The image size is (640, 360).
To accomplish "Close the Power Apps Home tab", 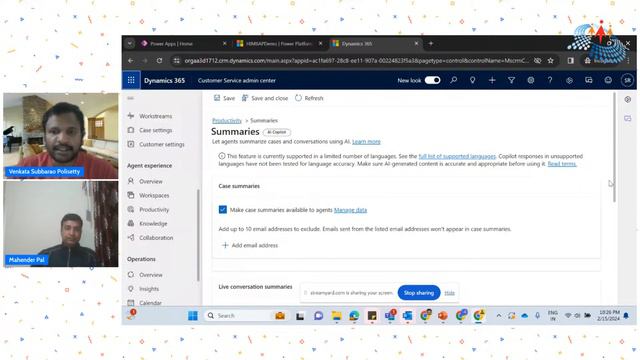I will point(224,44).
